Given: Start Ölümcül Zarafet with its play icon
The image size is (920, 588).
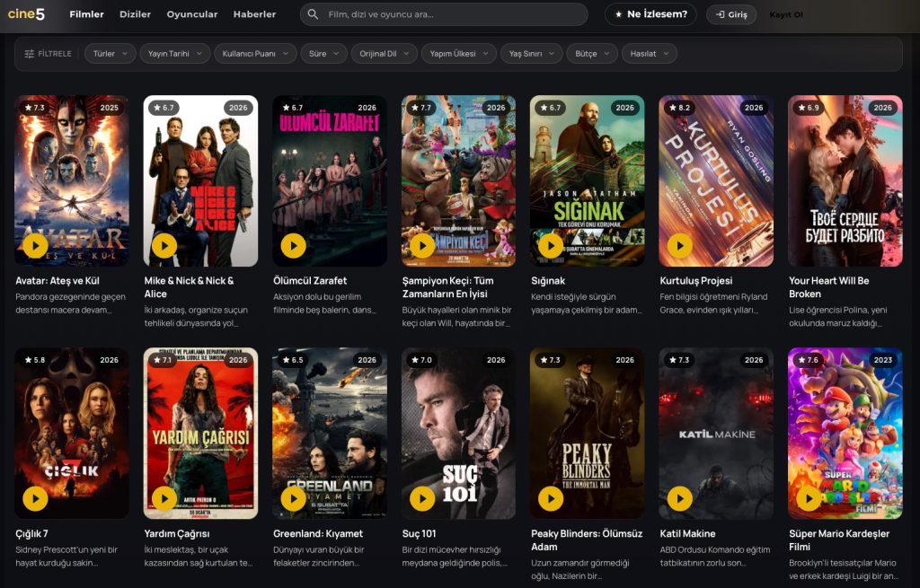Looking at the screenshot, I should click(x=294, y=246).
